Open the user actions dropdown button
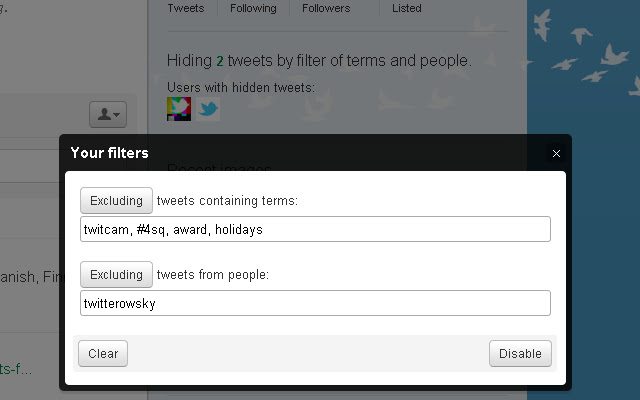 click(x=107, y=115)
